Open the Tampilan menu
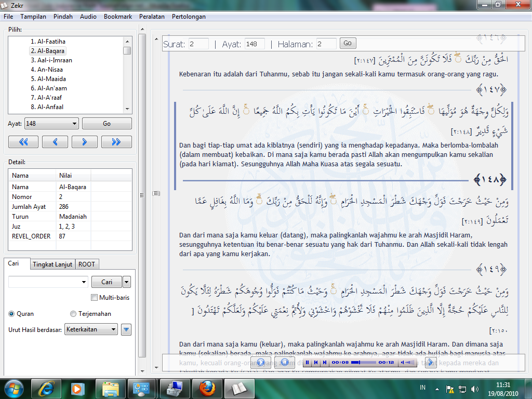Image resolution: width=532 pixels, height=399 pixels. click(x=33, y=17)
